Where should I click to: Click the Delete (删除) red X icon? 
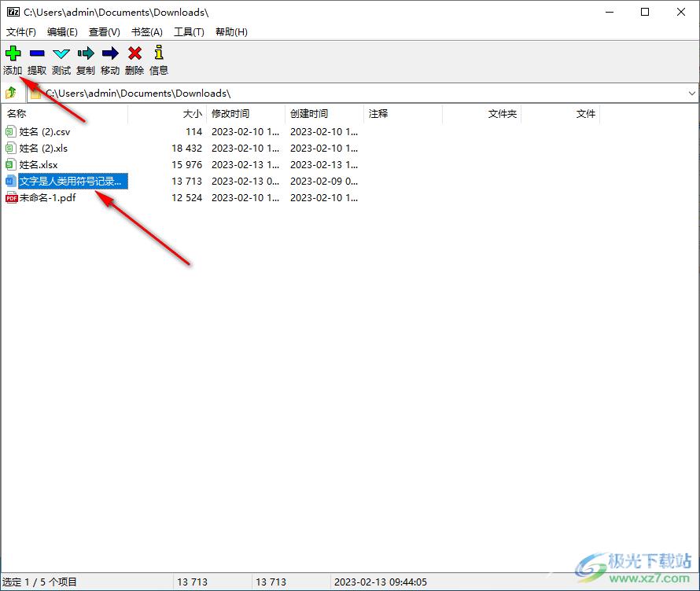point(134,53)
